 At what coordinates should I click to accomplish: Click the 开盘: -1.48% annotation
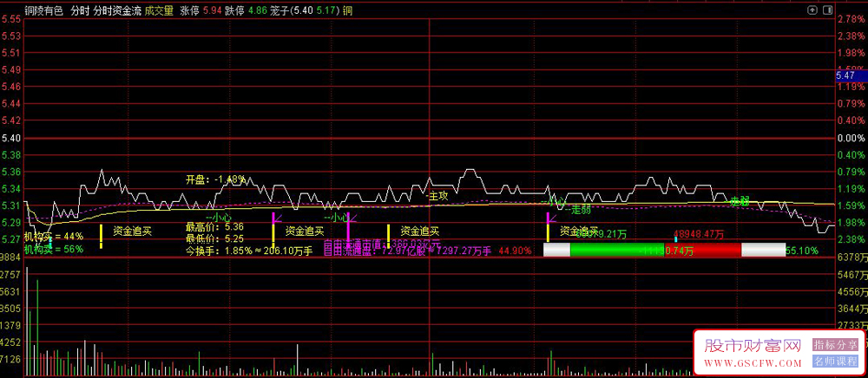click(x=215, y=179)
